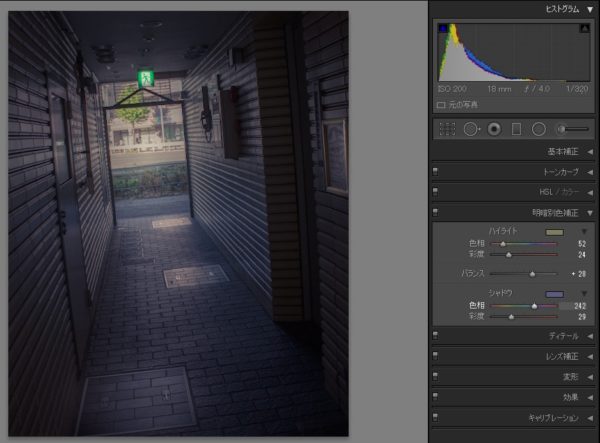Image resolution: width=600 pixels, height=443 pixels.
Task: Click the highlight 色相 slider handle
Action: tap(503, 244)
